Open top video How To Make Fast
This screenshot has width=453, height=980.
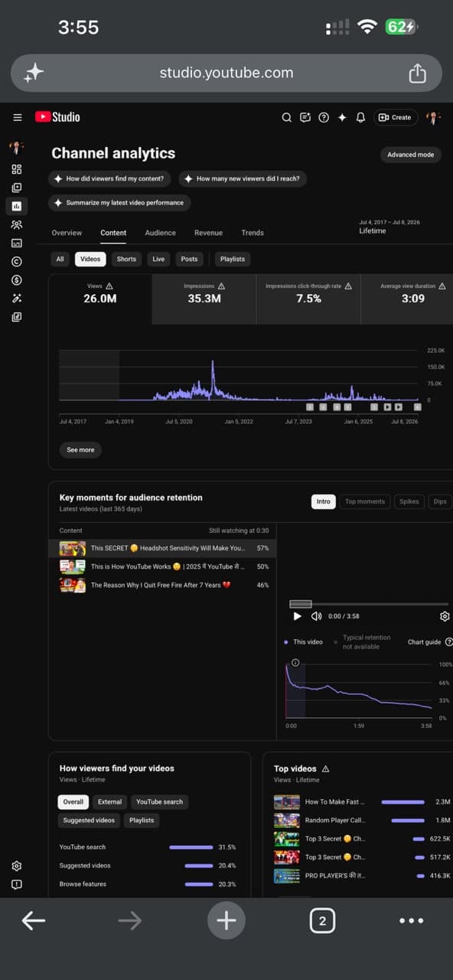coord(362,802)
